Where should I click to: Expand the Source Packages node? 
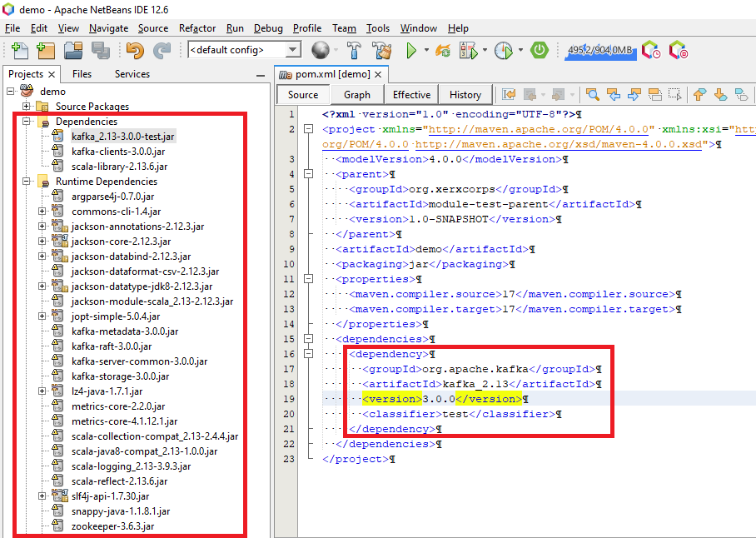27,106
